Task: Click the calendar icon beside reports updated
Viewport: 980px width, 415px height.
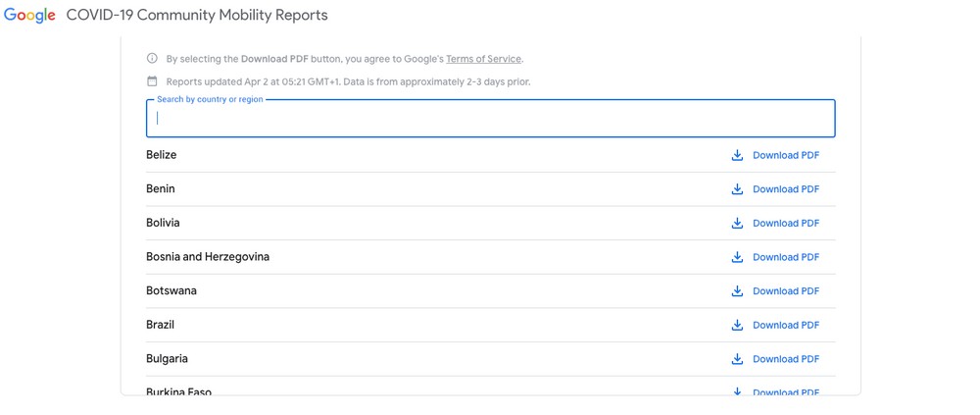Action: tap(152, 81)
